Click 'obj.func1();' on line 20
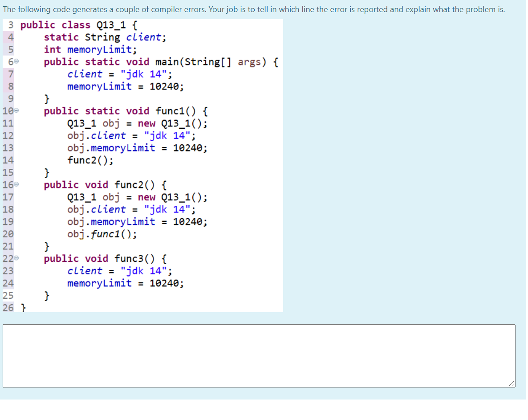528x420 pixels. coord(102,234)
